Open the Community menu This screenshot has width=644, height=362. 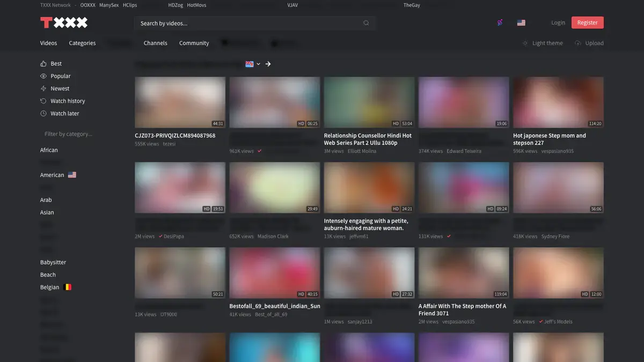point(194,43)
